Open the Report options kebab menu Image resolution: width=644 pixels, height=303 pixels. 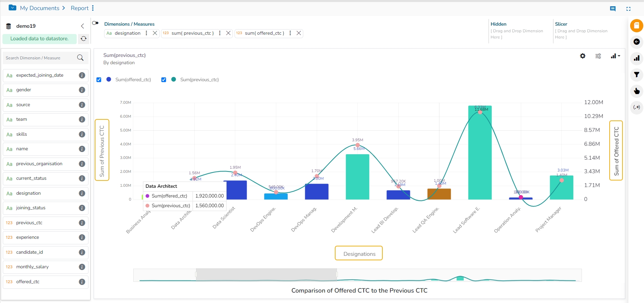93,8
